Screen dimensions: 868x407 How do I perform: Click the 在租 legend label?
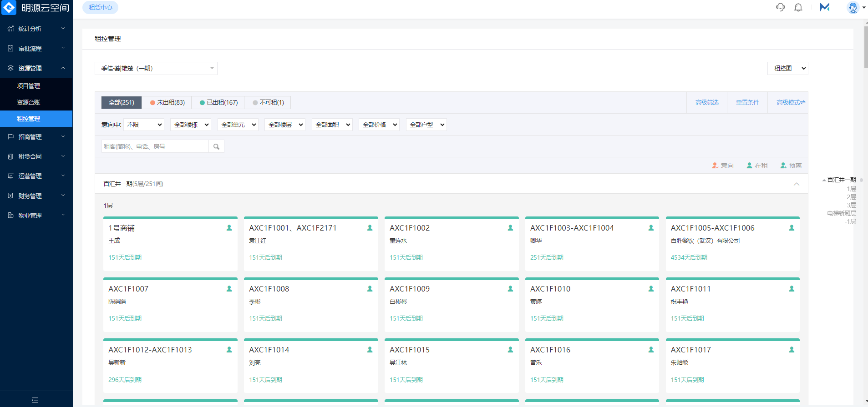[761, 166]
